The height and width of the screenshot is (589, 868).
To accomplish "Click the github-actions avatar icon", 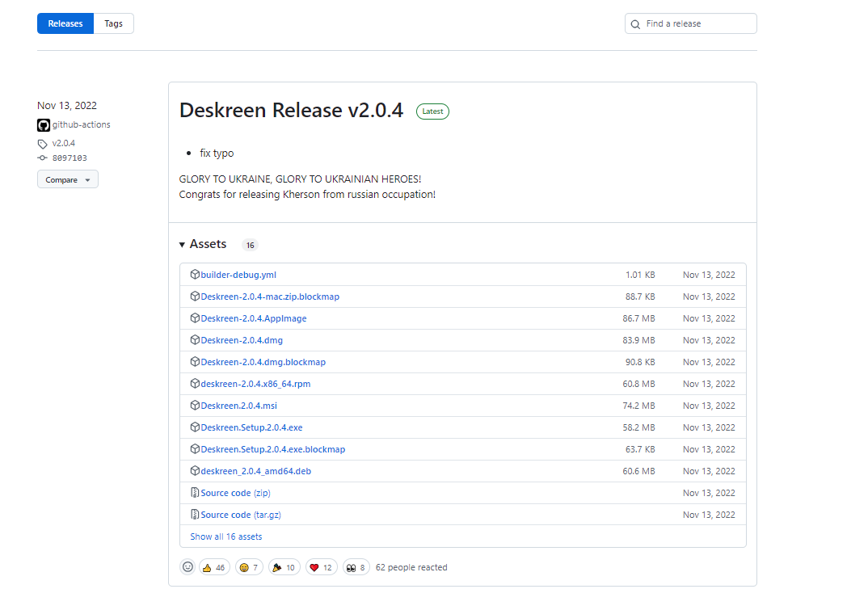I will tap(44, 125).
